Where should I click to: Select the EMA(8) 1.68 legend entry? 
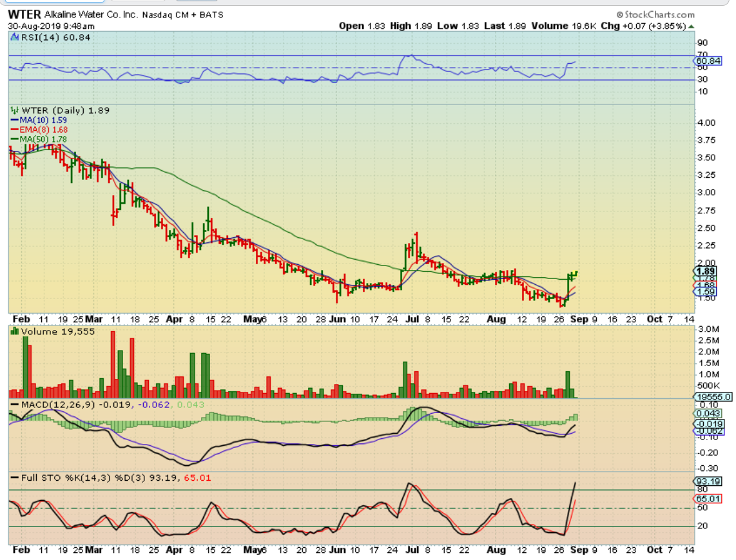point(40,130)
